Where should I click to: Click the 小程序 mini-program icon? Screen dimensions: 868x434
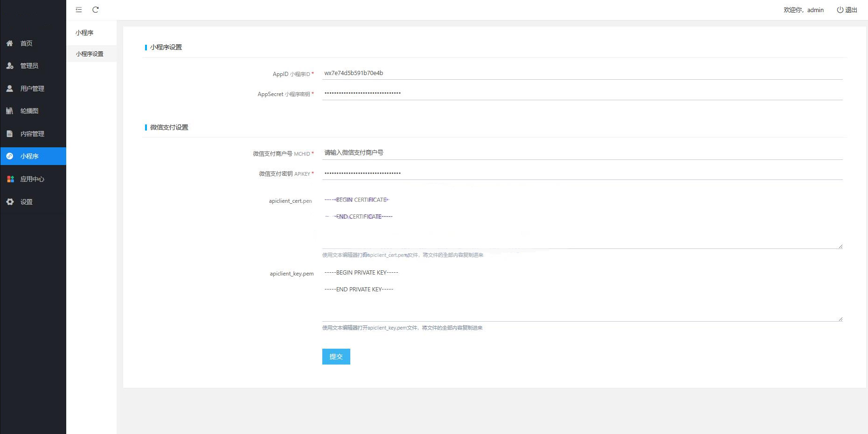pyautogui.click(x=9, y=156)
